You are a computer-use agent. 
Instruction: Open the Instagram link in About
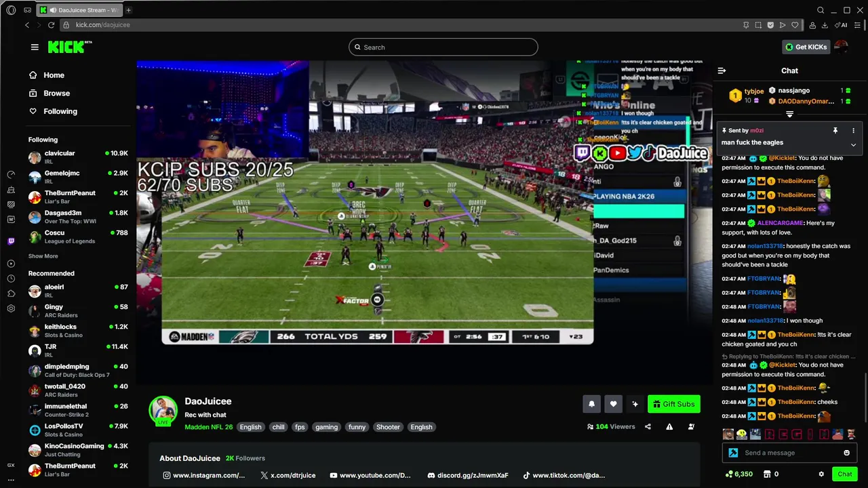click(204, 475)
